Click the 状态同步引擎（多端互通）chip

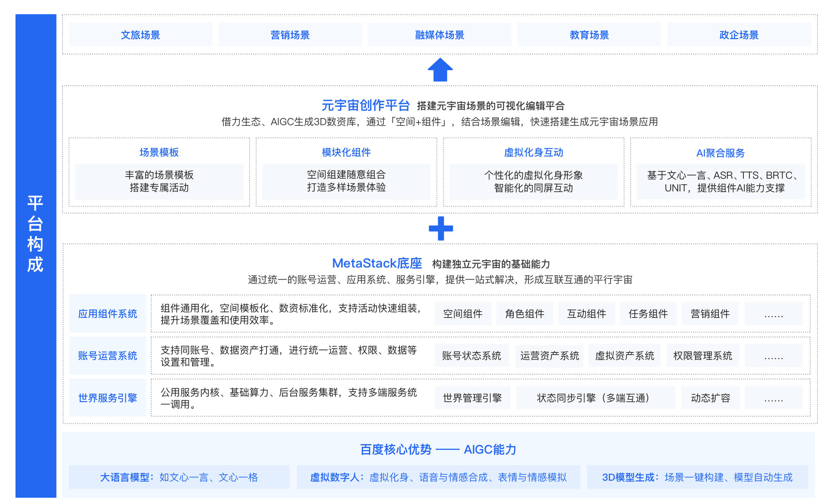(596, 398)
